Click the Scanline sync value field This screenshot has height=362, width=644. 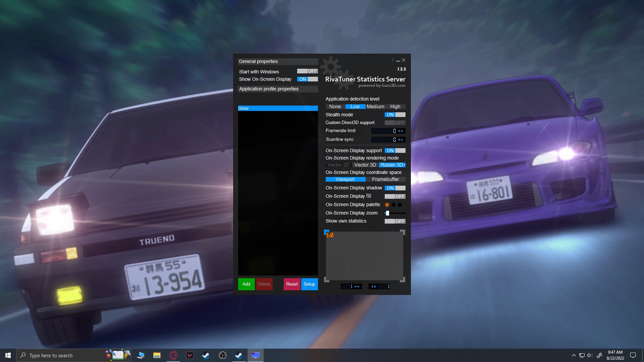(x=384, y=140)
